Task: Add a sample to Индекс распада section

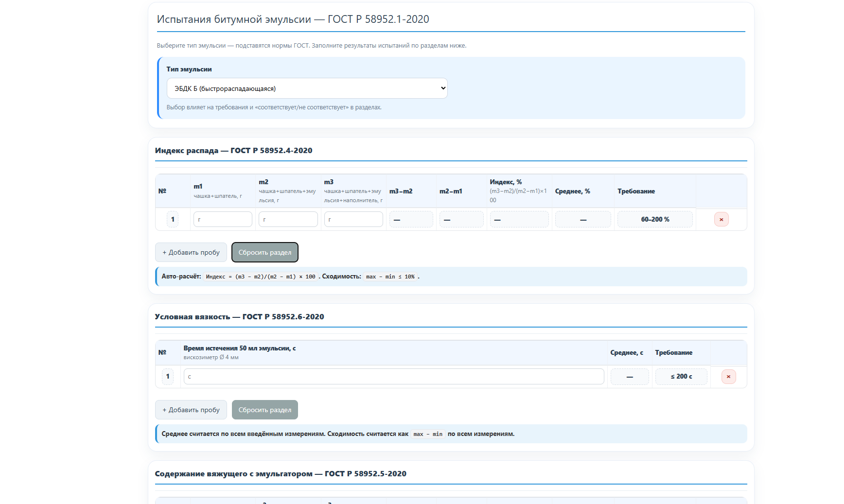Action: (x=191, y=253)
